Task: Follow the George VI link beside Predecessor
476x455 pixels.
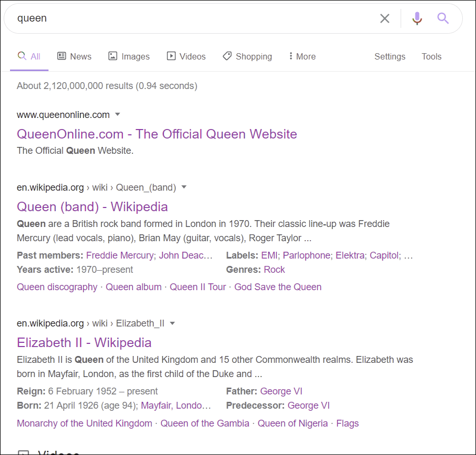Action: [308, 405]
